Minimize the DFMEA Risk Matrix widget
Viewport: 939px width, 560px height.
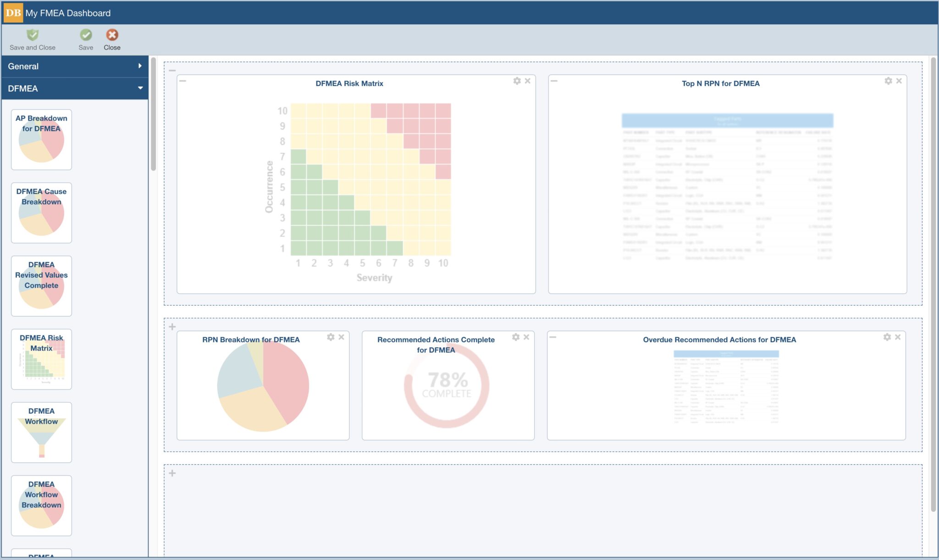pos(184,81)
